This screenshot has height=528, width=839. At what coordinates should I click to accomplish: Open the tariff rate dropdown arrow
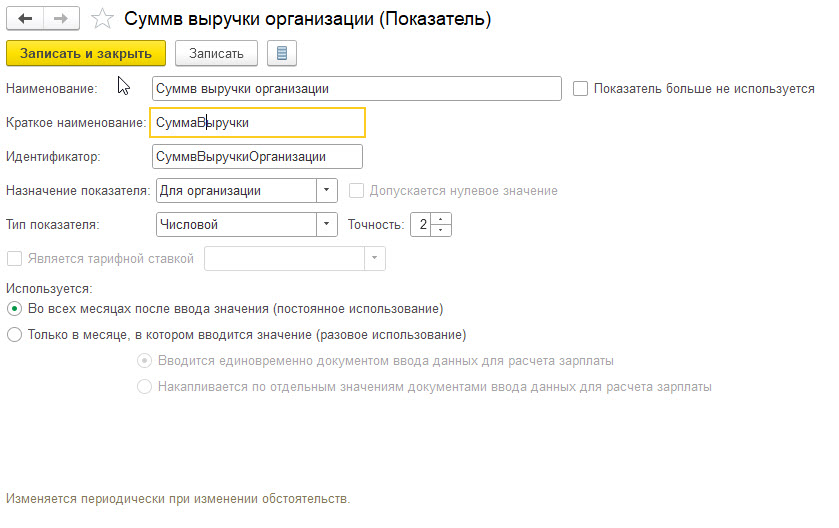tap(374, 258)
